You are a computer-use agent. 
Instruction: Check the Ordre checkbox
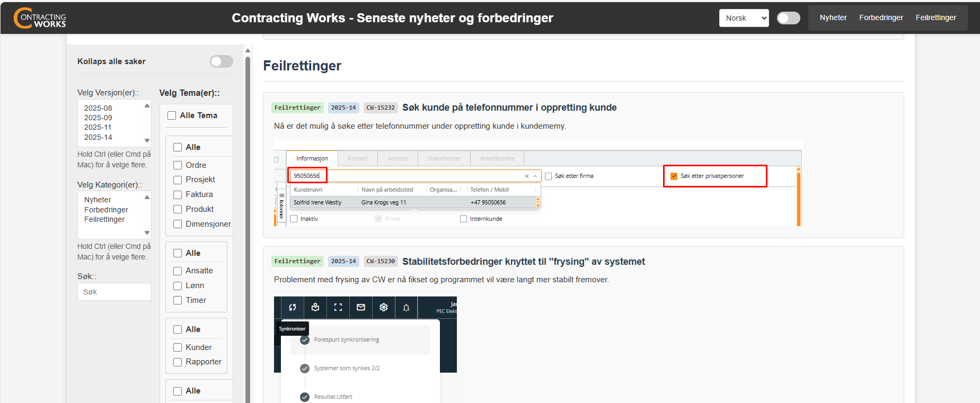pos(178,165)
